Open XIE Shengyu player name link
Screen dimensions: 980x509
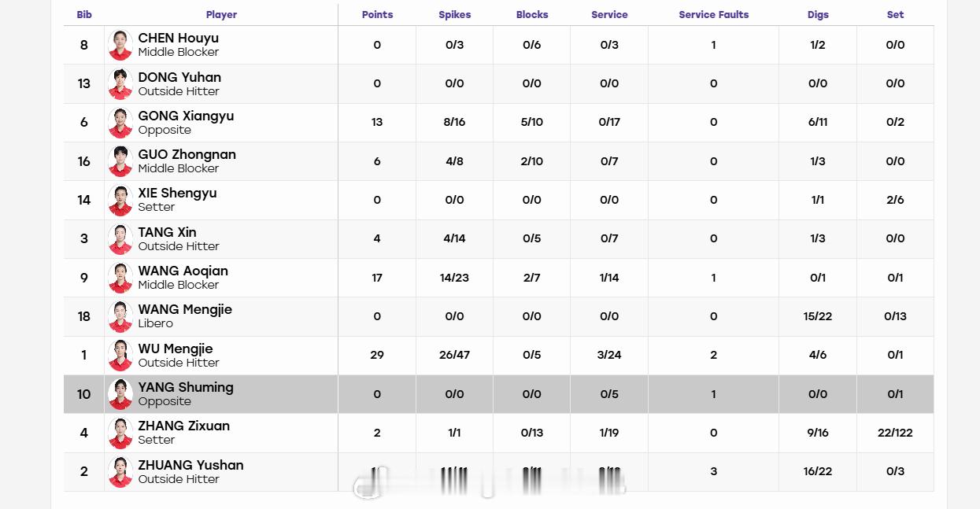(177, 193)
